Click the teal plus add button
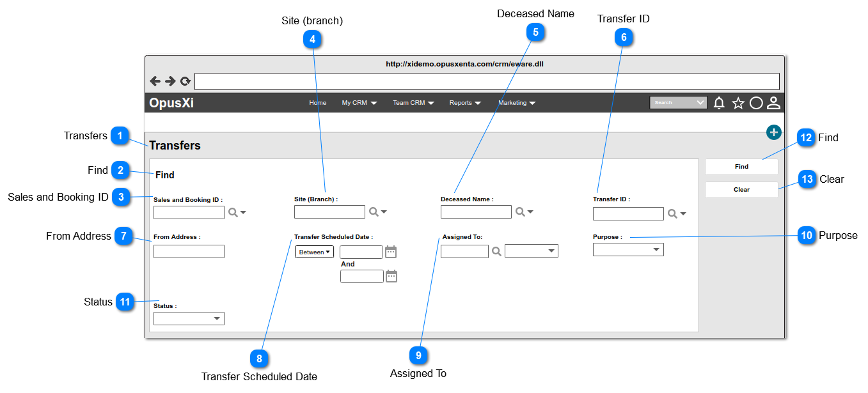This screenshot has width=868, height=393. pos(774,132)
